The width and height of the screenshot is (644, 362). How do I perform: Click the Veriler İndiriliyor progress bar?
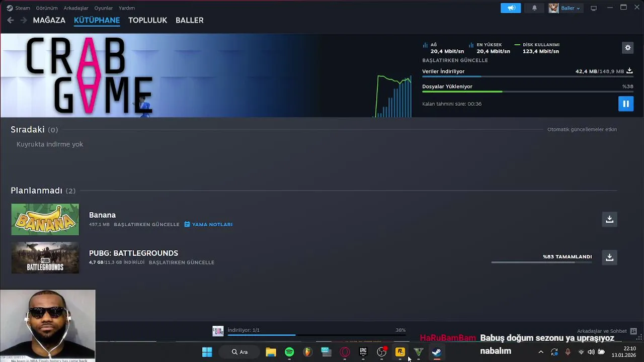[527, 76]
